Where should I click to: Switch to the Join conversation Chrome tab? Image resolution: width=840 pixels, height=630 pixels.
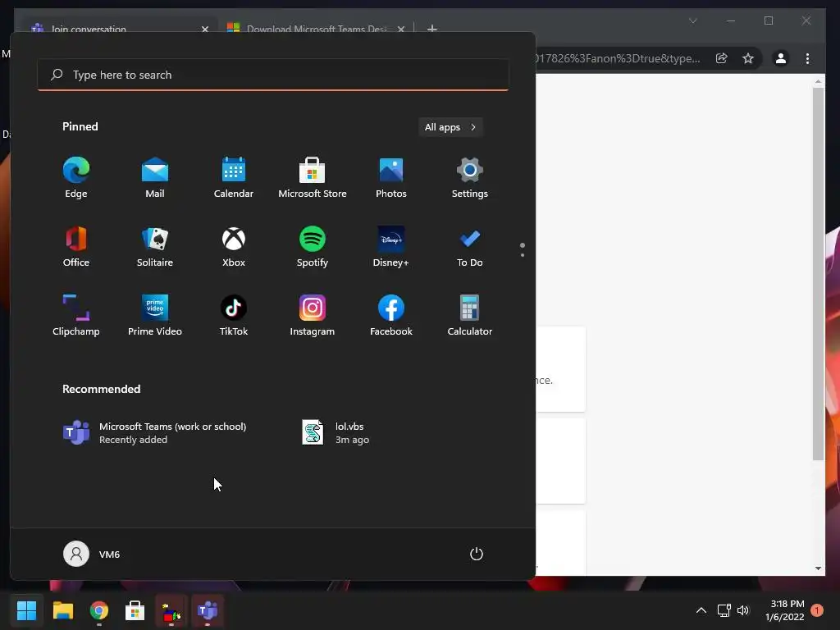coord(112,29)
